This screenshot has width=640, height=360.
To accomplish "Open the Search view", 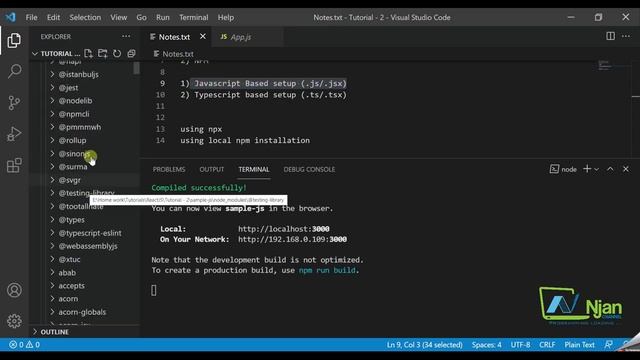I will (14, 71).
